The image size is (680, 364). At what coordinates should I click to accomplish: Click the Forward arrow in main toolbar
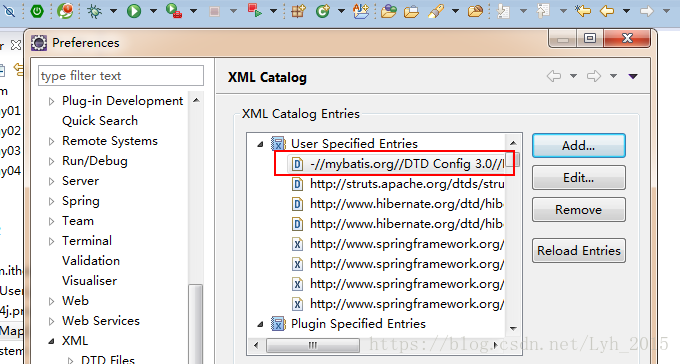tap(647, 11)
